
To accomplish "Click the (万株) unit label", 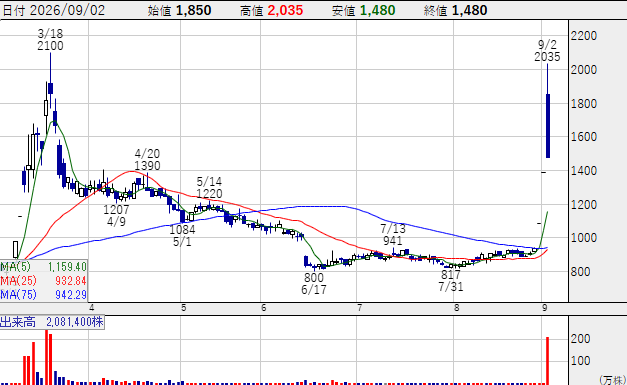I will click(613, 380).
